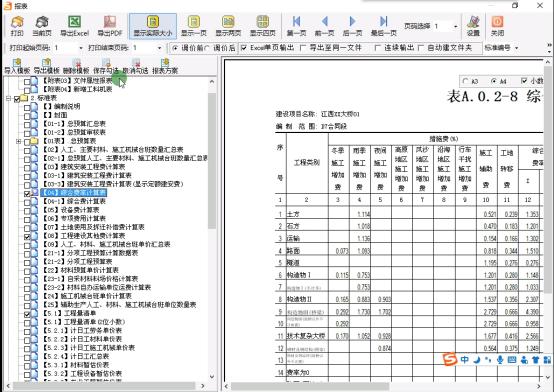
Task: Jump to 最后一页 last page
Action: coord(383,25)
